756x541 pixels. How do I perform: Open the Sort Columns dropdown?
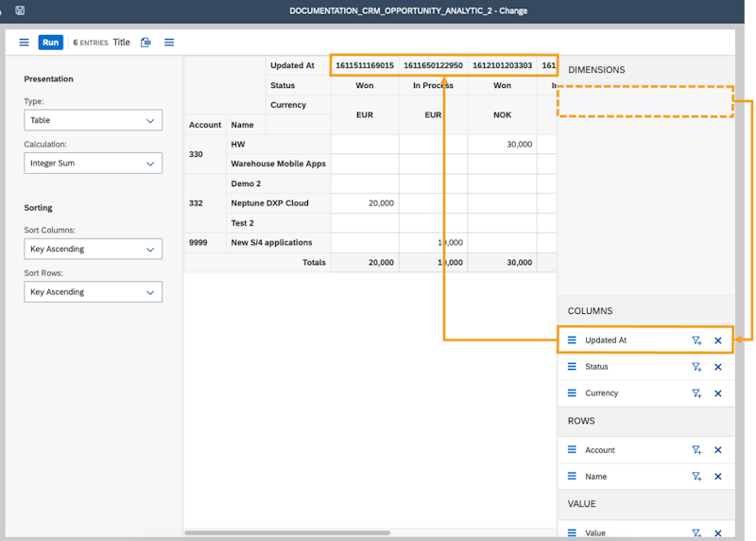[x=93, y=250]
